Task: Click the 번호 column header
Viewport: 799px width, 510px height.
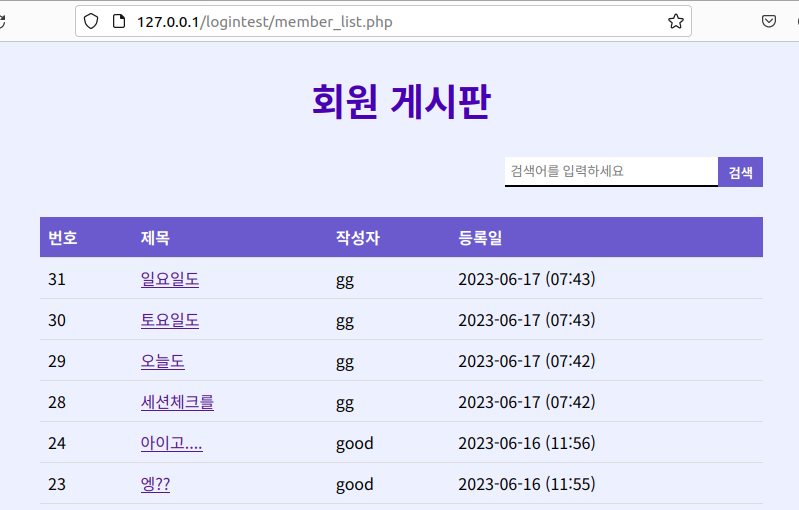Action: (x=63, y=237)
